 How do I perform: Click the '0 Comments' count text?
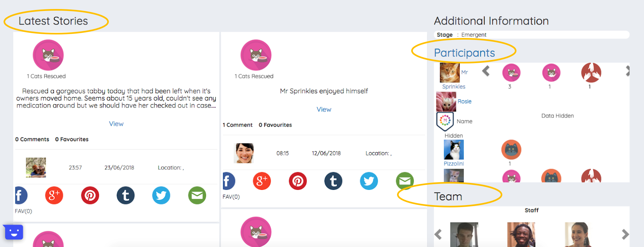click(32, 139)
